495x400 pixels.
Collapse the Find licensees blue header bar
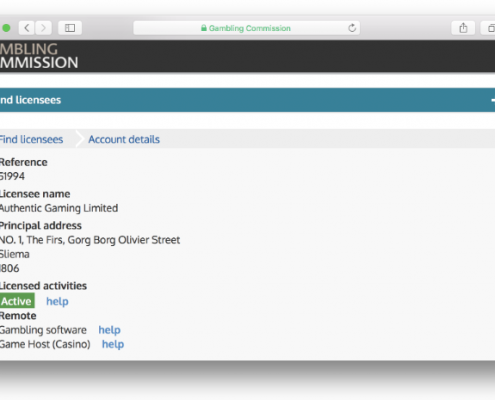point(247,100)
